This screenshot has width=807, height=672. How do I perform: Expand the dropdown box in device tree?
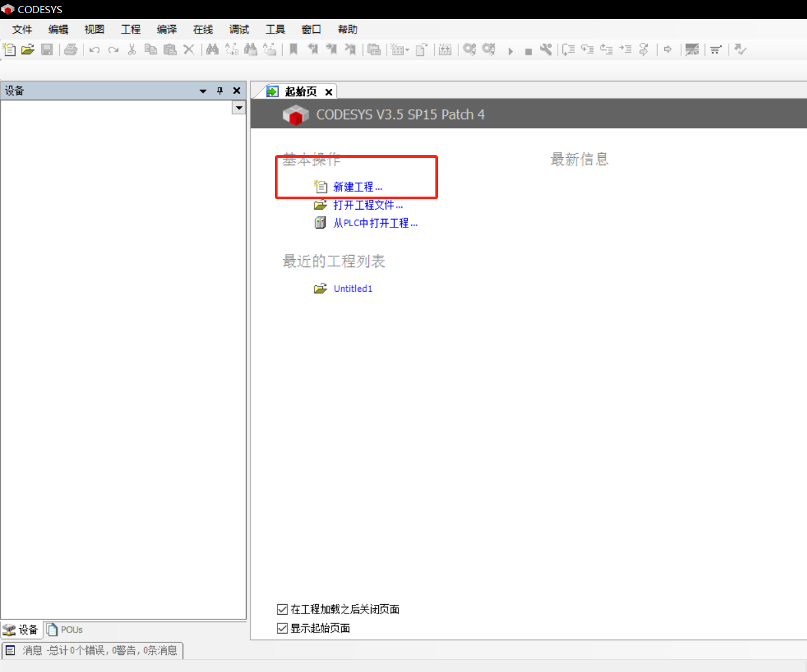pos(239,108)
